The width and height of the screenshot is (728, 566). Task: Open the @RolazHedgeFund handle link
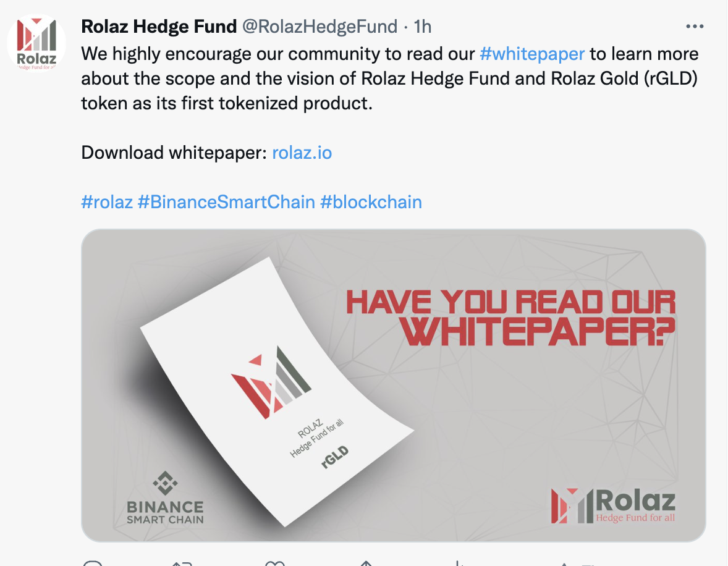tap(320, 27)
